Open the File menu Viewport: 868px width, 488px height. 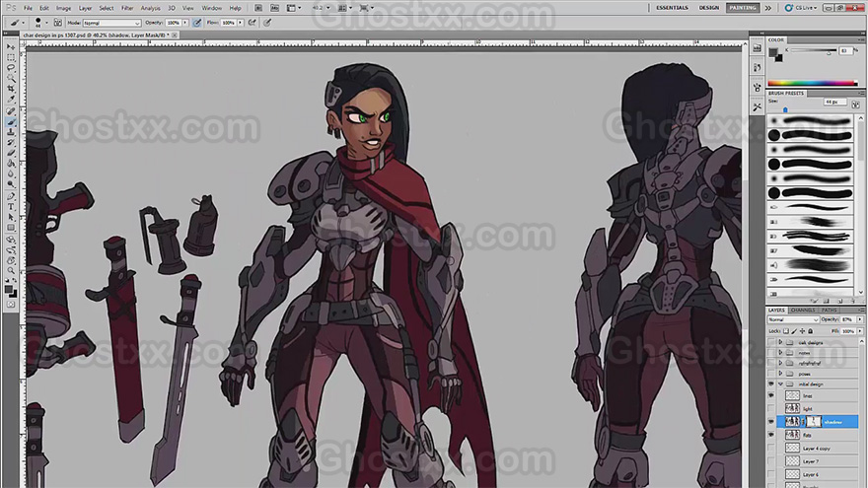click(x=28, y=8)
